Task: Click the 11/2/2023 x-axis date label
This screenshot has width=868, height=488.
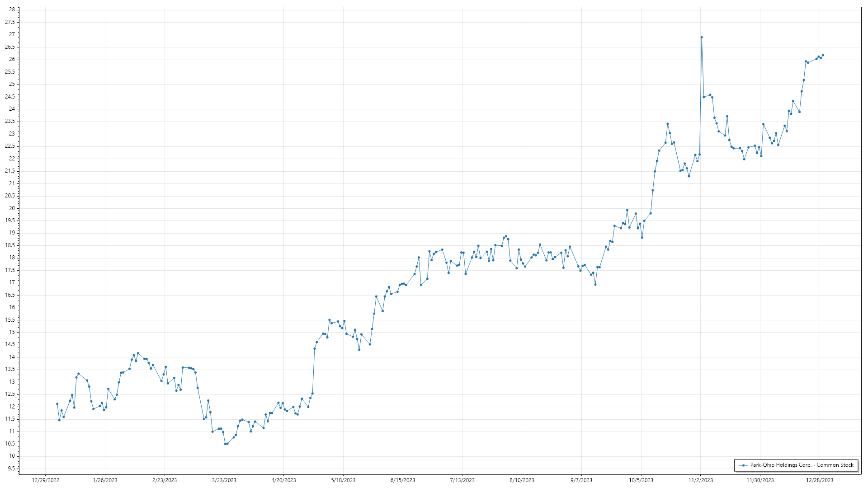Action: (700, 480)
